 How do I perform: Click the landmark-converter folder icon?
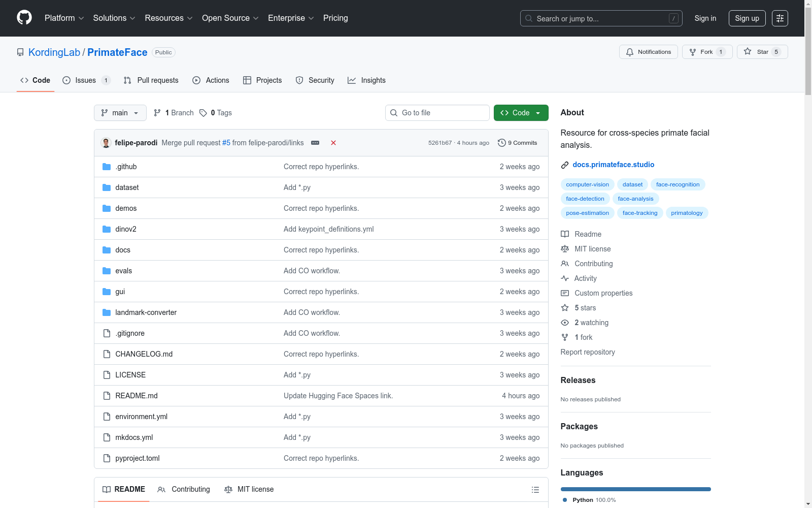tap(107, 312)
